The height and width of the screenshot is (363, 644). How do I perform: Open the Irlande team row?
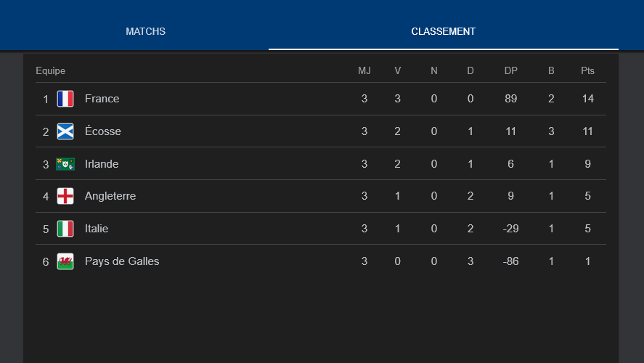tap(102, 164)
